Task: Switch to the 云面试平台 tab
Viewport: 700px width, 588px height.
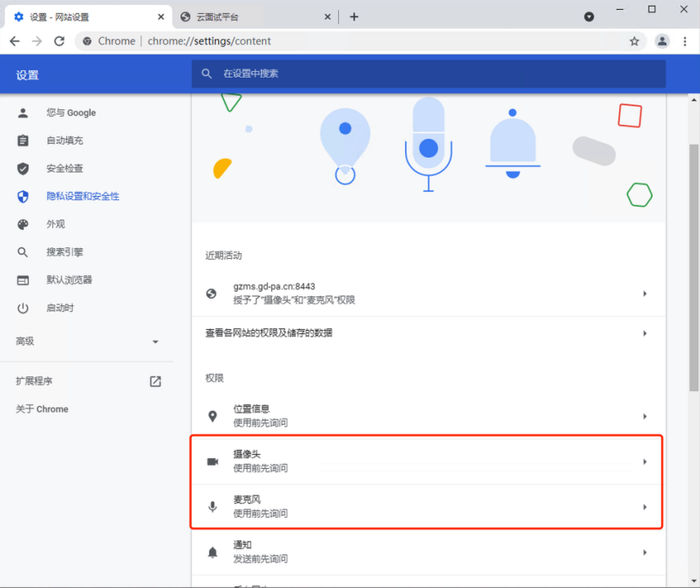Action: click(x=256, y=17)
